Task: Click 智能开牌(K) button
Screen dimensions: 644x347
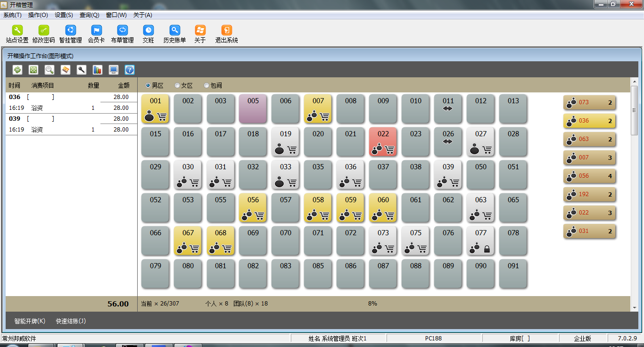Action: pos(30,321)
